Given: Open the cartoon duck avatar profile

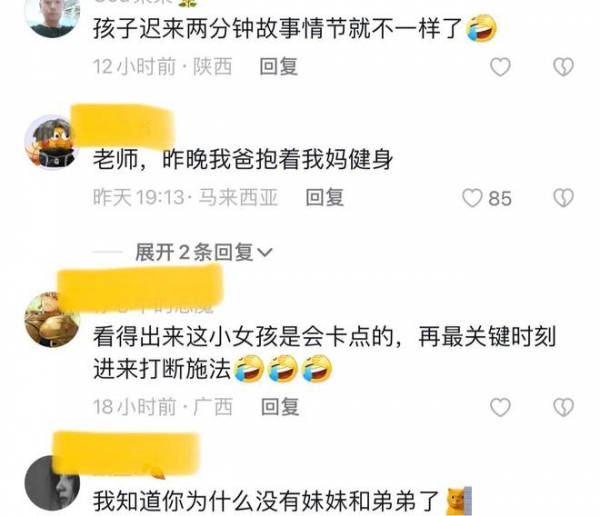Looking at the screenshot, I should point(52,142).
